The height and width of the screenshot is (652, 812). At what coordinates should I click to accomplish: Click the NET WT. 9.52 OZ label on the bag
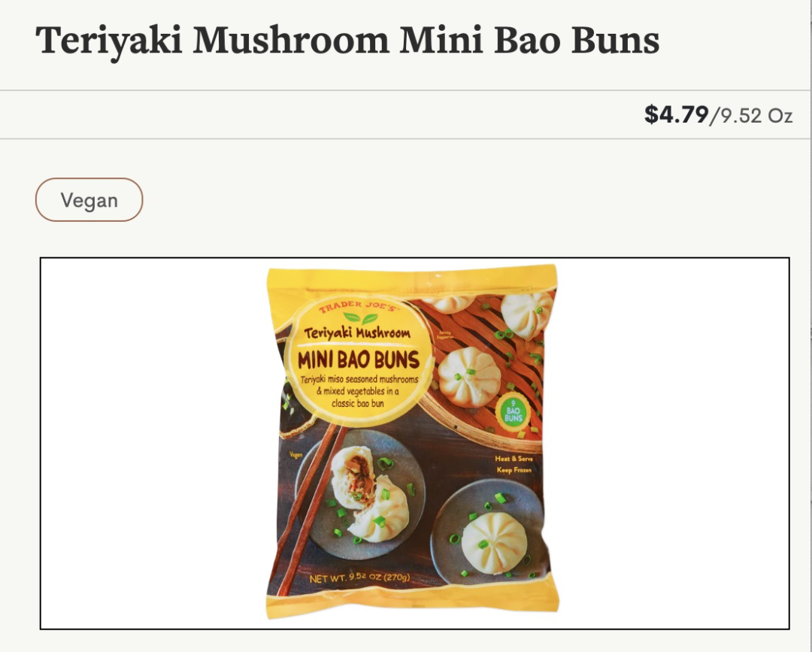pyautogui.click(x=359, y=578)
